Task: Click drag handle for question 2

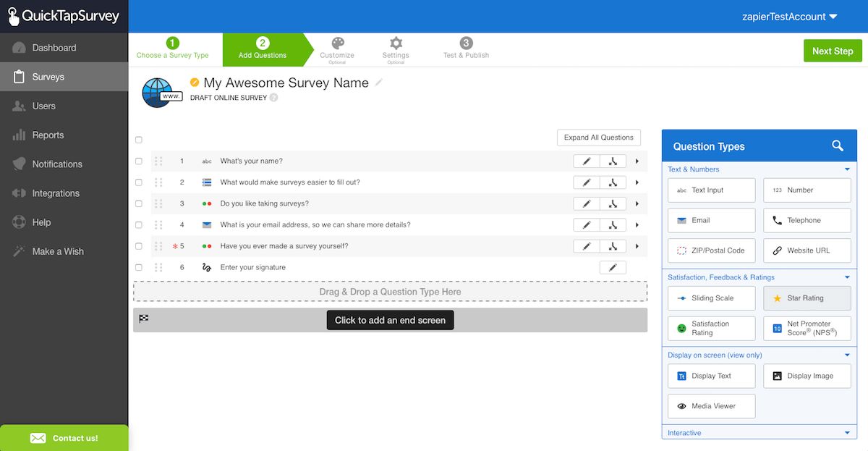Action: (x=158, y=182)
